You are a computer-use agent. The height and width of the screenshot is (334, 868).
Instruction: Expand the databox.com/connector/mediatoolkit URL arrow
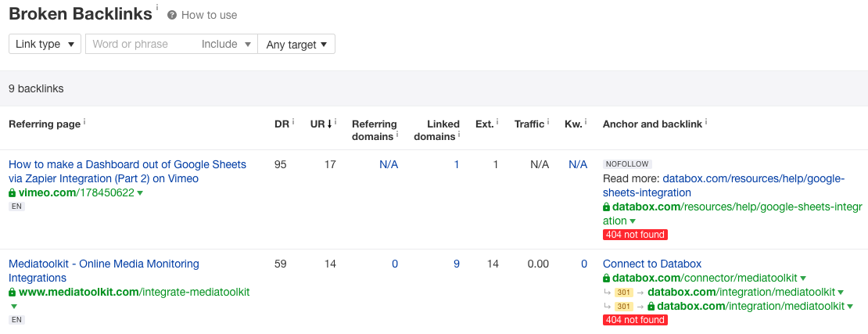(803, 278)
